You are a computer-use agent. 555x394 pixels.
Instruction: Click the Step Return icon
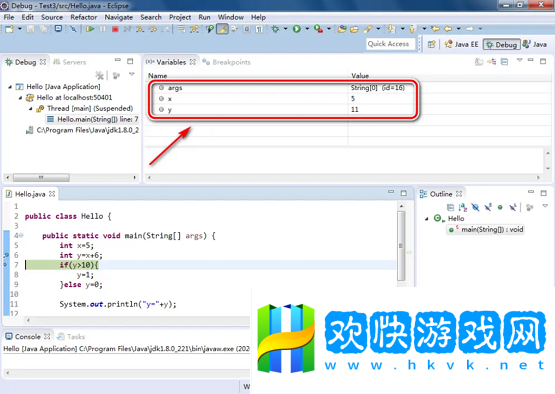(x=165, y=29)
